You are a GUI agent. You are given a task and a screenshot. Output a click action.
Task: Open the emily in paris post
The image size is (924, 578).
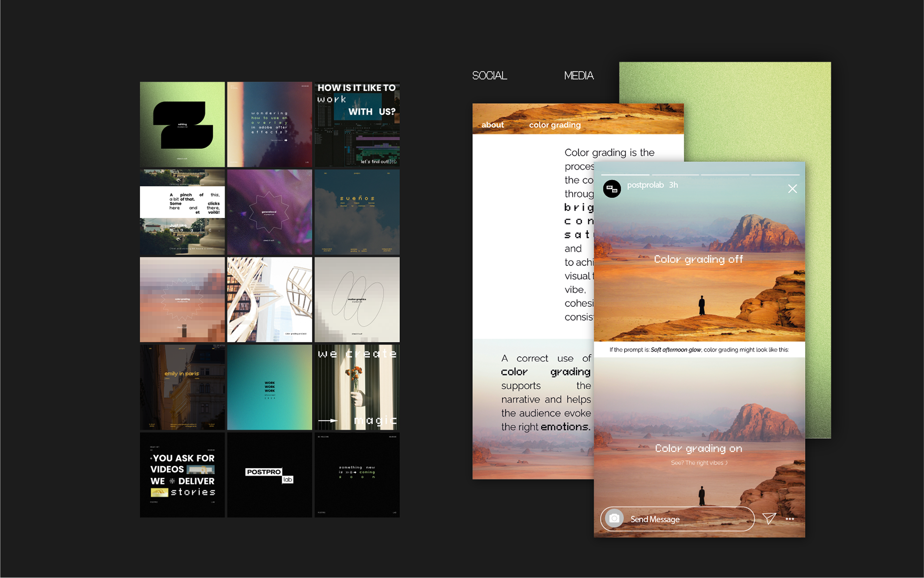[182, 387]
